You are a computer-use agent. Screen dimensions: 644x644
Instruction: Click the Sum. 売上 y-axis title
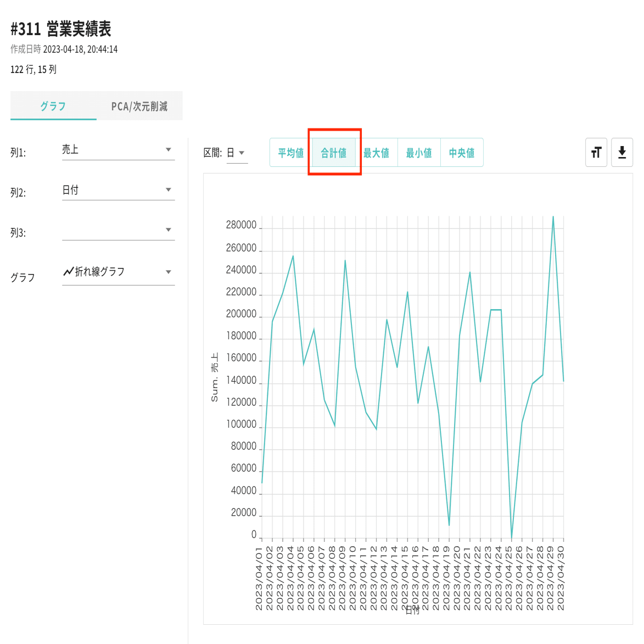coord(215,377)
